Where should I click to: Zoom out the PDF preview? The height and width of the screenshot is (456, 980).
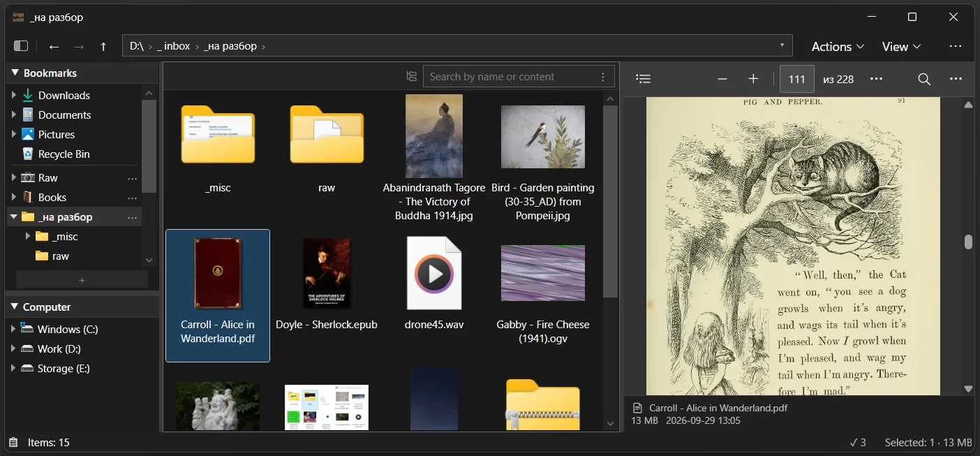722,79
